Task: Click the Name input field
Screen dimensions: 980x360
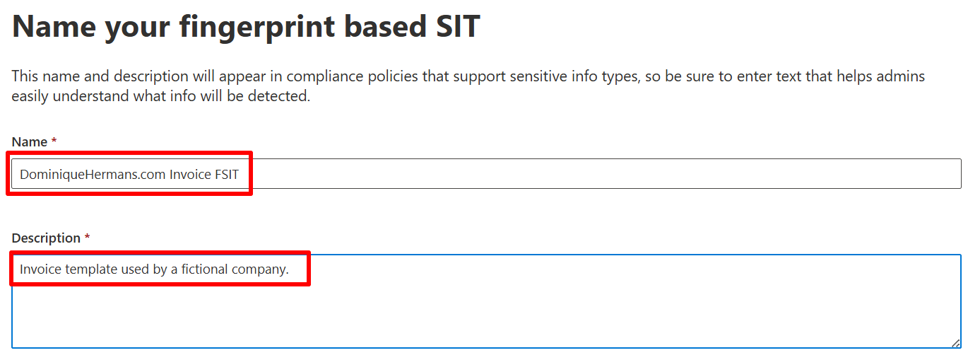Action: (x=486, y=174)
